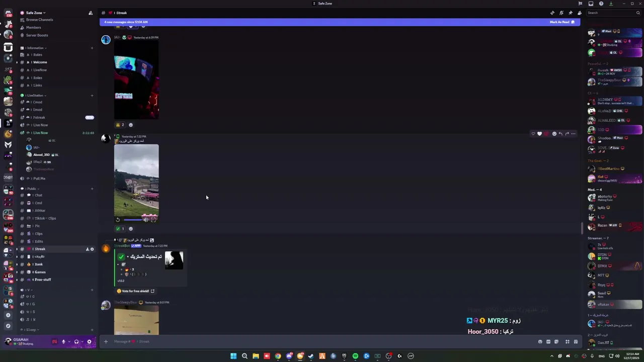Join the green Live Now voice channel

coord(55,133)
